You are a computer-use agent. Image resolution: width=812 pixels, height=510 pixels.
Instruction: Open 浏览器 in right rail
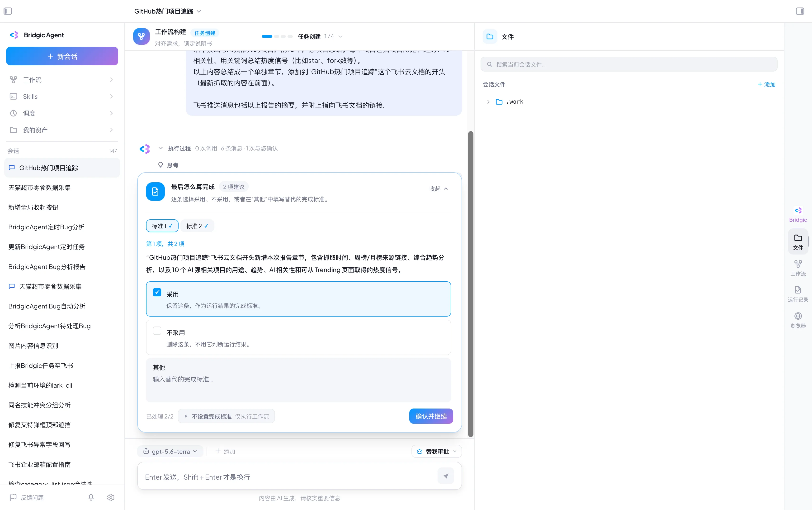point(798,320)
